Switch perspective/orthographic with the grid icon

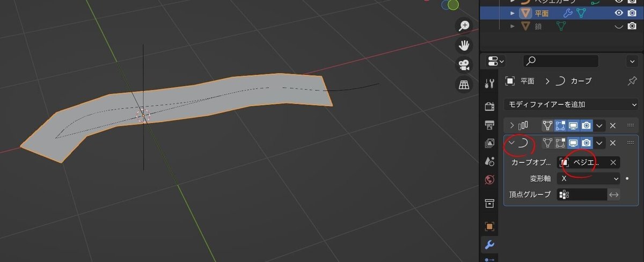[x=464, y=85]
